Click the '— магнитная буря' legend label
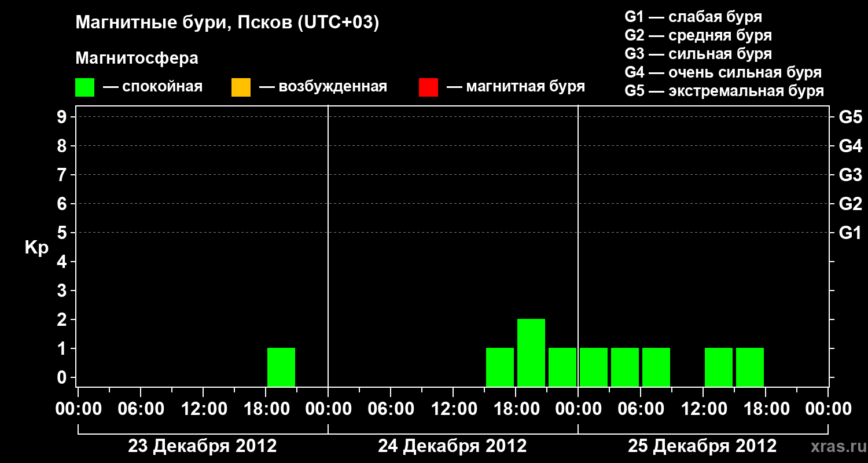The width and height of the screenshot is (868, 463). (x=516, y=87)
